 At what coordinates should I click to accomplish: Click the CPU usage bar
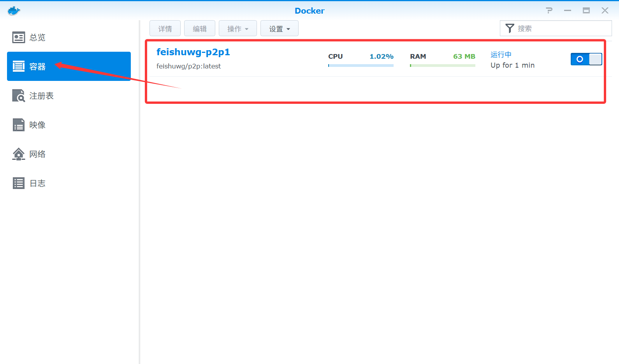(361, 65)
